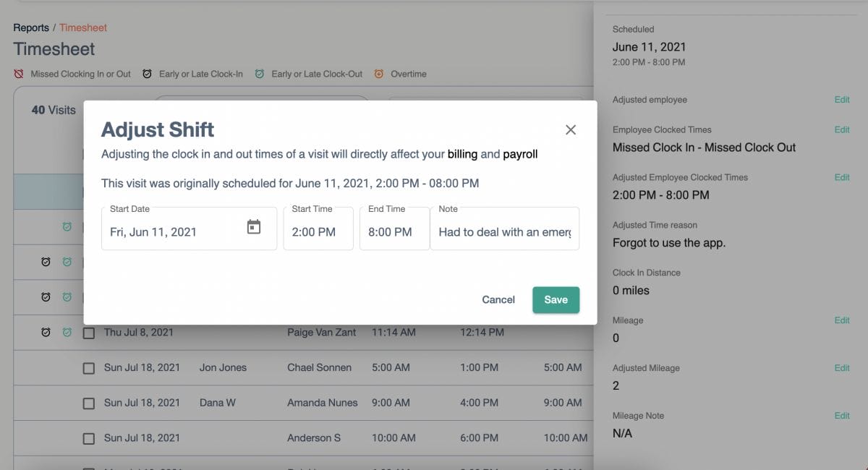Check the Paige Van Zant visit checkbox
868x470 pixels.
[89, 332]
